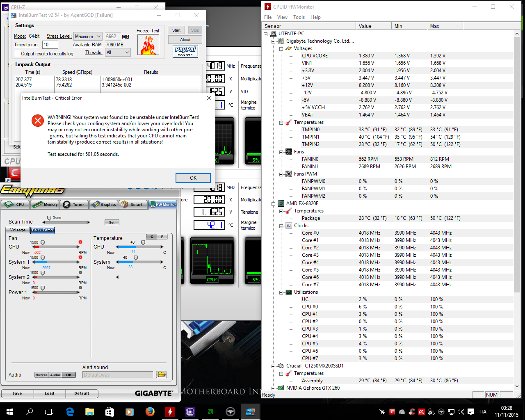Launch Microsoft Edge from taskbar
The height and width of the screenshot is (420, 525).
tap(70, 411)
